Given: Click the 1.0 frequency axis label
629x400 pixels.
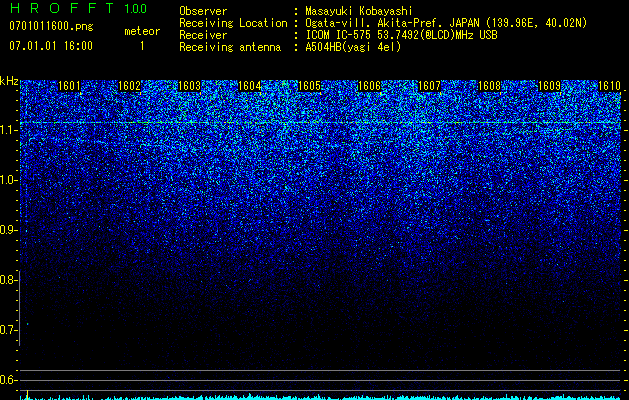Looking at the screenshot, I should (x=7, y=180).
